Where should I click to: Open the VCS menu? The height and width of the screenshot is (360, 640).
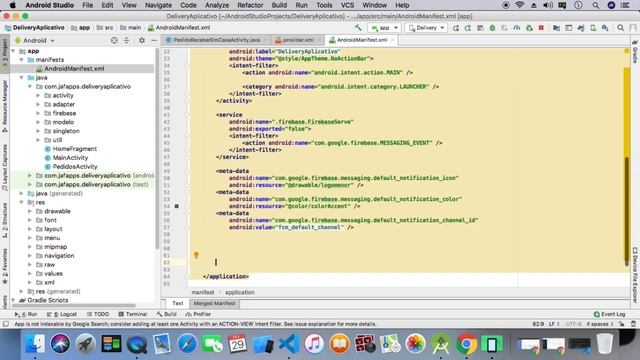[x=347, y=5]
